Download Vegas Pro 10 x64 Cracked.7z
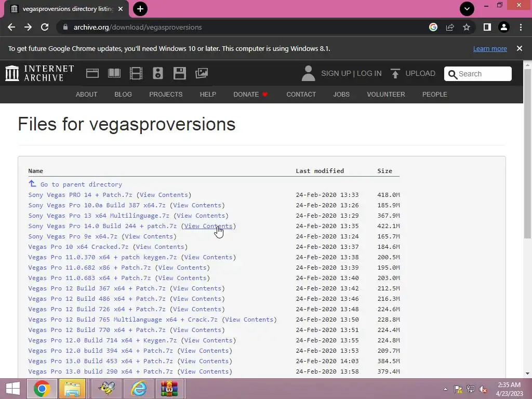The height and width of the screenshot is (399, 532). click(x=78, y=247)
